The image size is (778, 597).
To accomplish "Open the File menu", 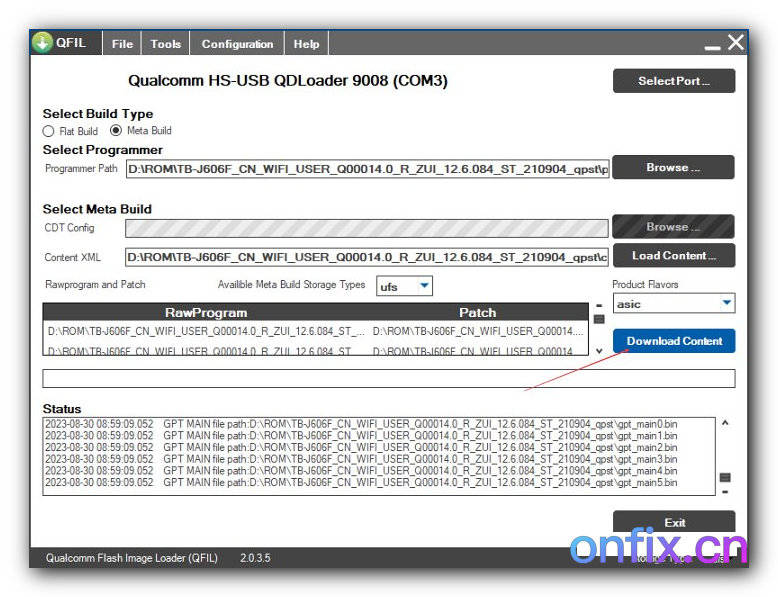I will coord(122,44).
